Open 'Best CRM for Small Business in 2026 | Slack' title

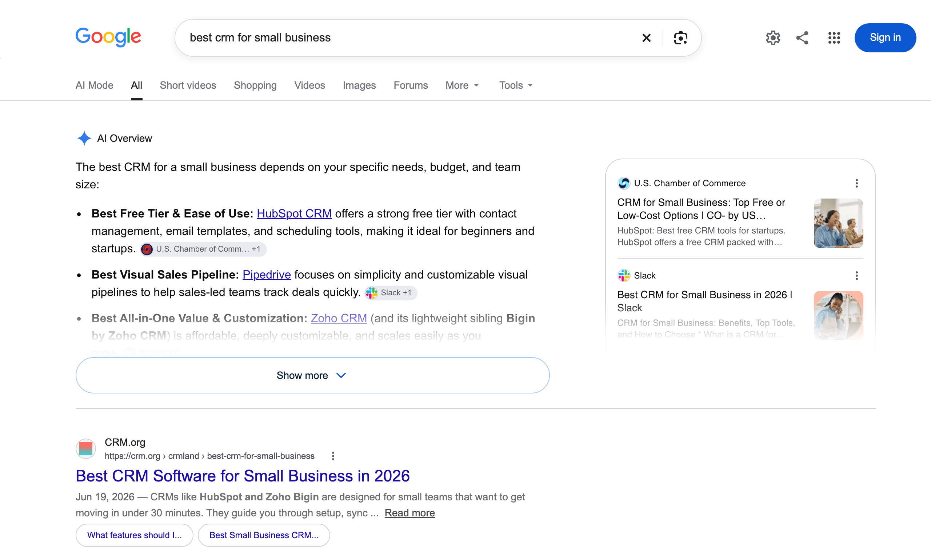(705, 301)
